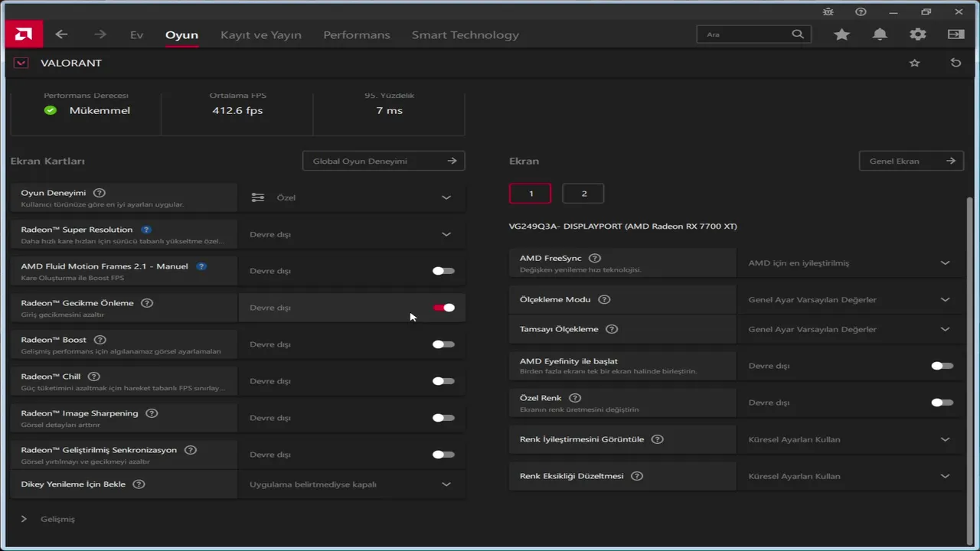This screenshot has height=551, width=980.
Task: Click the Global Oyun Deneyimi button
Action: [x=384, y=161]
